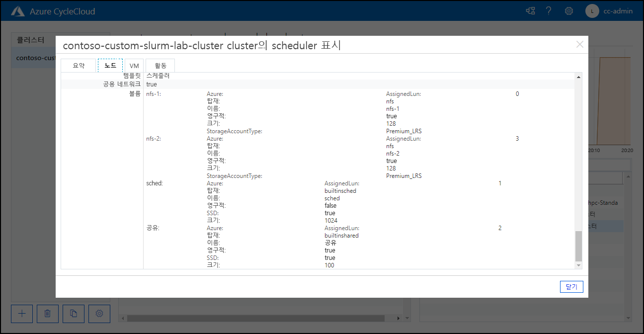Click the 공유: volume label
This screenshot has height=334, width=644.
pos(153,228)
